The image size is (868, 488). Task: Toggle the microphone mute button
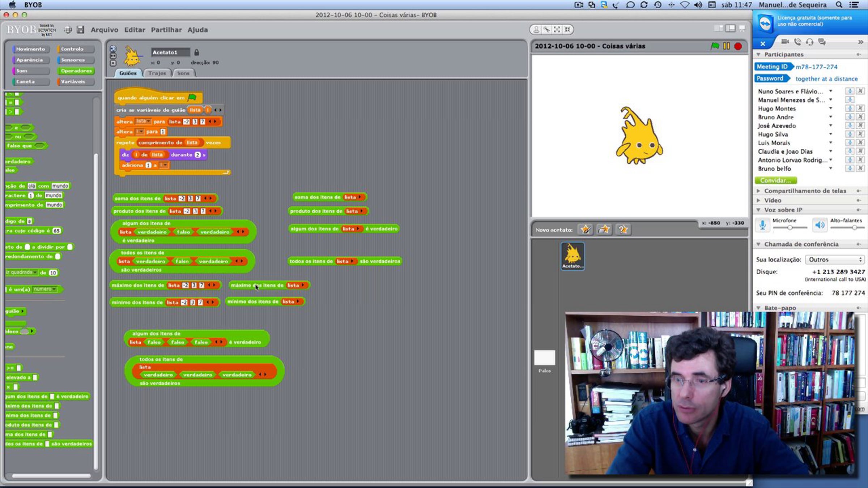762,225
